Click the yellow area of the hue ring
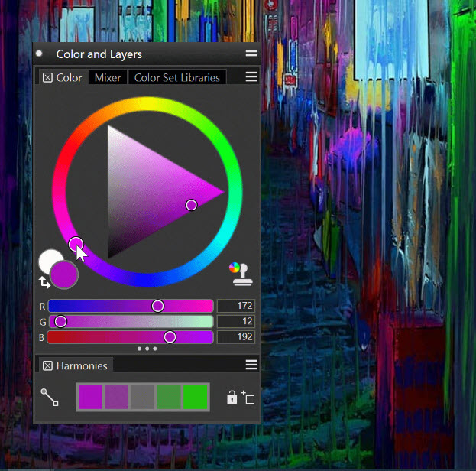476x471 pixels. point(147,104)
